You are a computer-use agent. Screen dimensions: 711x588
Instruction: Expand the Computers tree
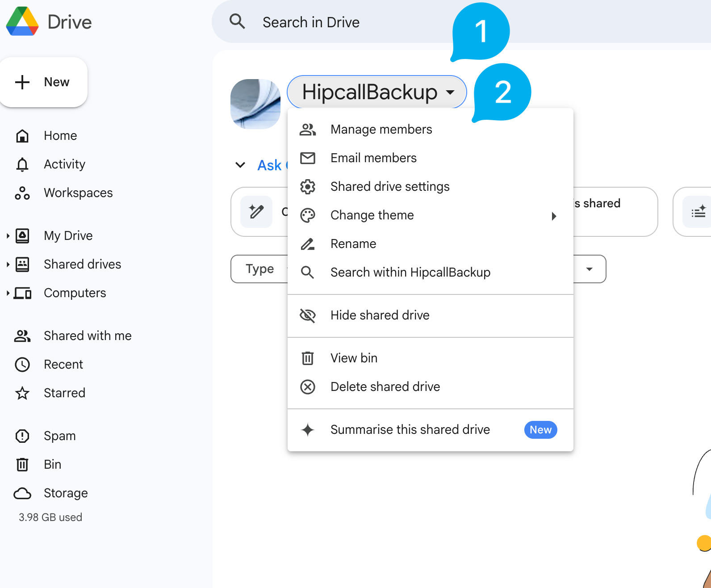[8, 293]
